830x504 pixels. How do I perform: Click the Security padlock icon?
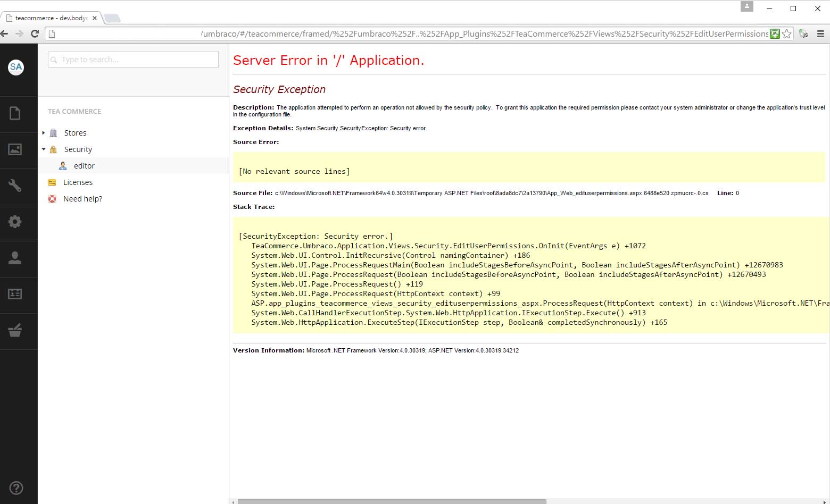53,149
